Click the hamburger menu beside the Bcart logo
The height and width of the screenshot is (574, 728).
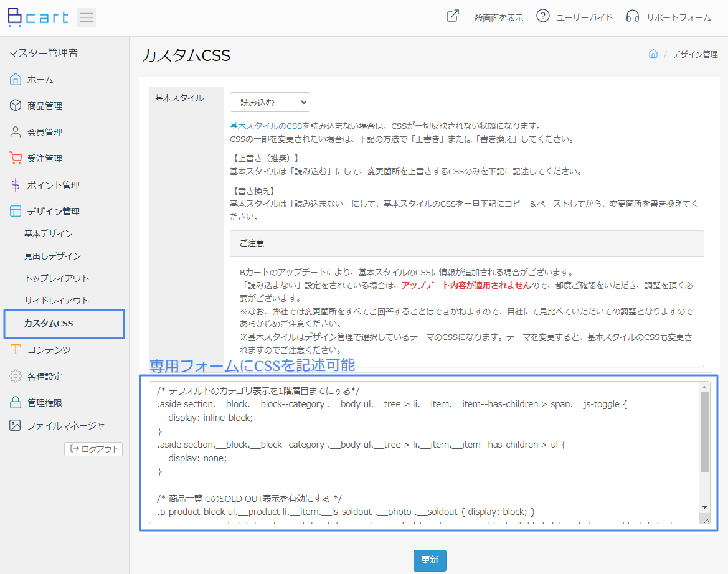coord(86,17)
